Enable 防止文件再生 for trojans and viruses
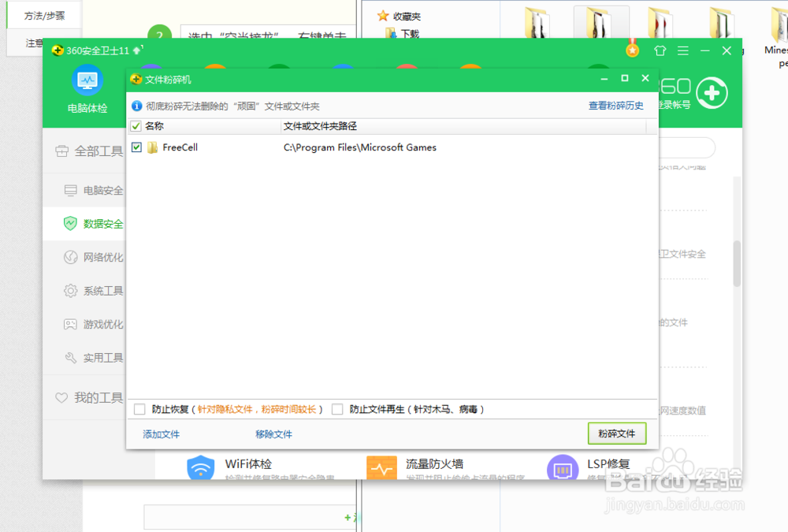Viewport: 788px width, 532px height. (336, 409)
